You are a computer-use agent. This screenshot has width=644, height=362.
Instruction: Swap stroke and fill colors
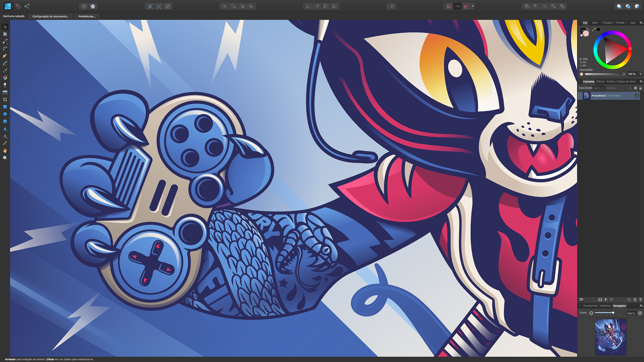[x=588, y=29]
